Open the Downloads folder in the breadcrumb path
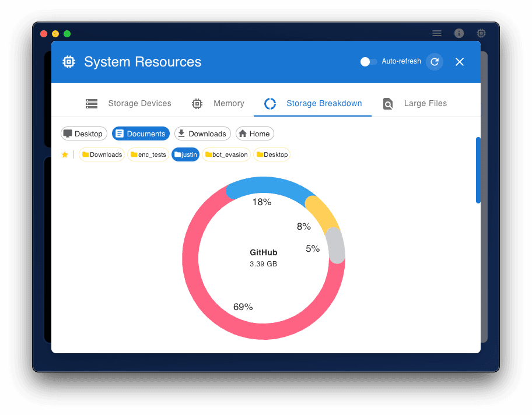This screenshot has height=415, width=532. coord(101,154)
